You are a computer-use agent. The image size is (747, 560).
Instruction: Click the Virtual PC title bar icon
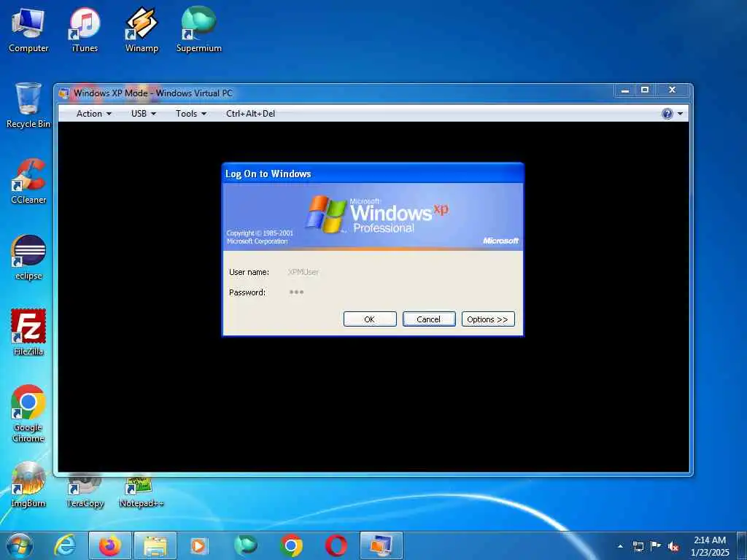[x=64, y=93]
